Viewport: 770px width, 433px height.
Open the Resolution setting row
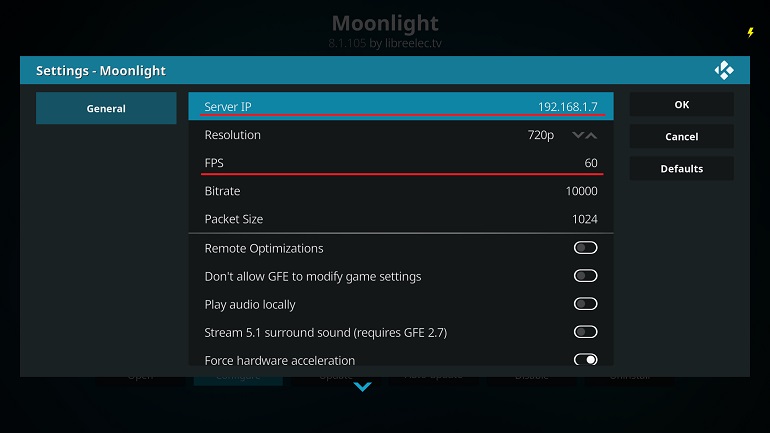pos(401,135)
